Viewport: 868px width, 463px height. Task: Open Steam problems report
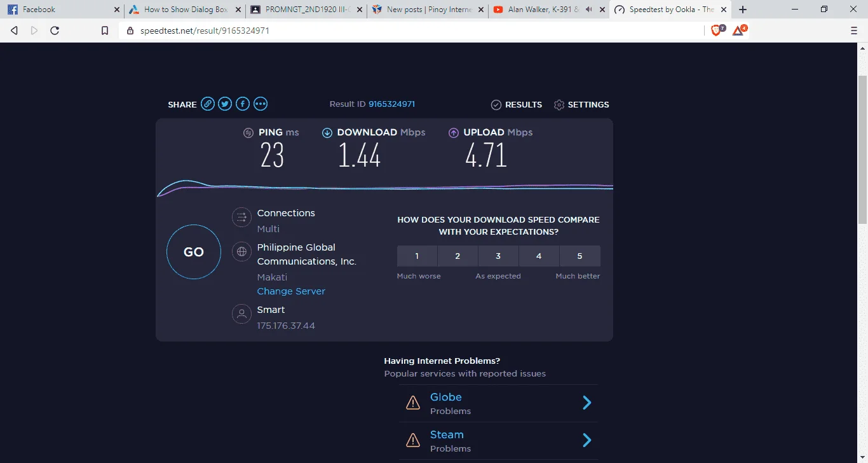pos(498,441)
